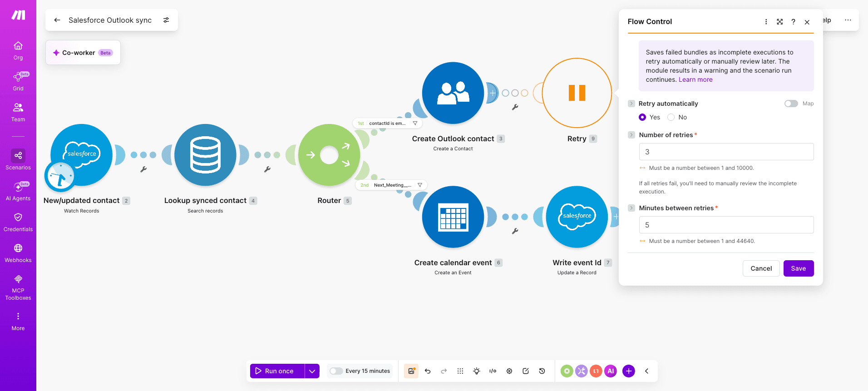Open Flow Control panel help question mark
The image size is (868, 391).
(x=794, y=22)
